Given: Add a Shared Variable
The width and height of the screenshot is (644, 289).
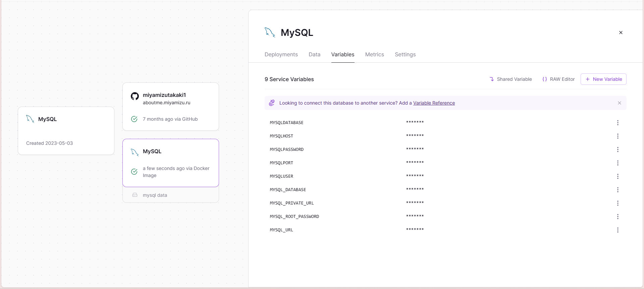Looking at the screenshot, I should click(x=511, y=79).
